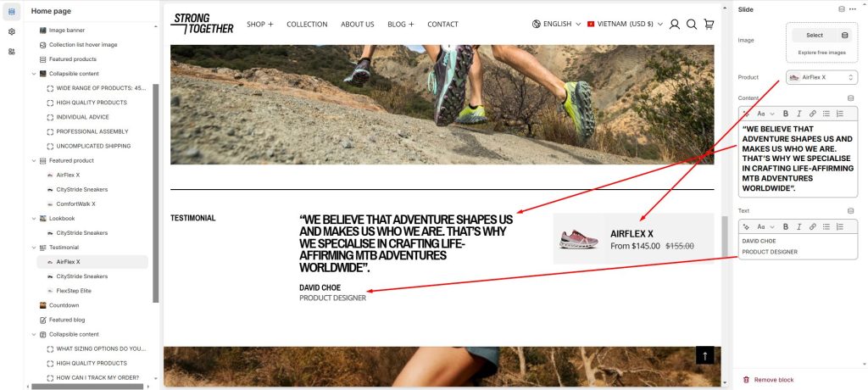This screenshot has width=868, height=390.
Task: Open the ABOUT US menu item
Action: (357, 25)
